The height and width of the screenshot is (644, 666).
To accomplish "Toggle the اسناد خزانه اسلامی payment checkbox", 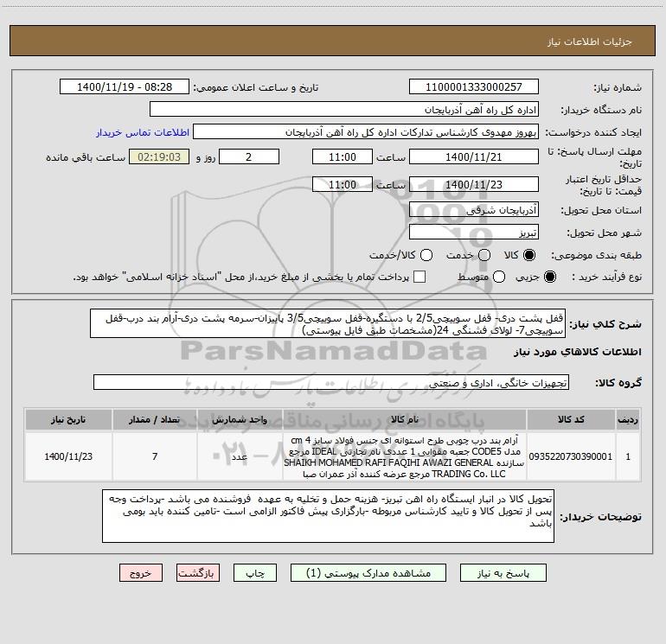I will click(419, 277).
